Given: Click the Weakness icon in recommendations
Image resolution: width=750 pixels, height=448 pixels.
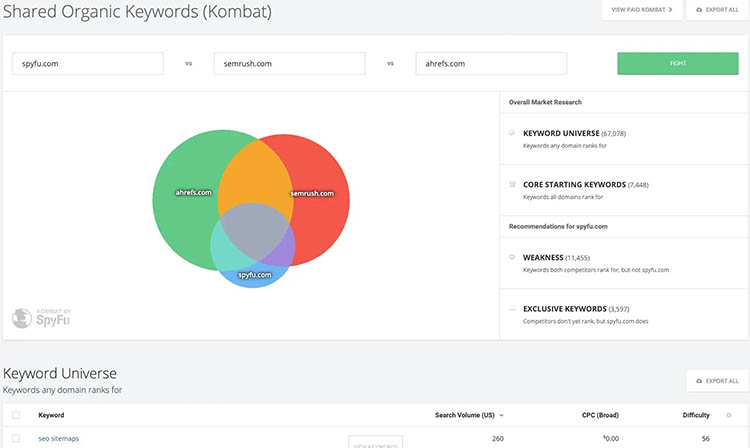Looking at the screenshot, I should point(512,257).
